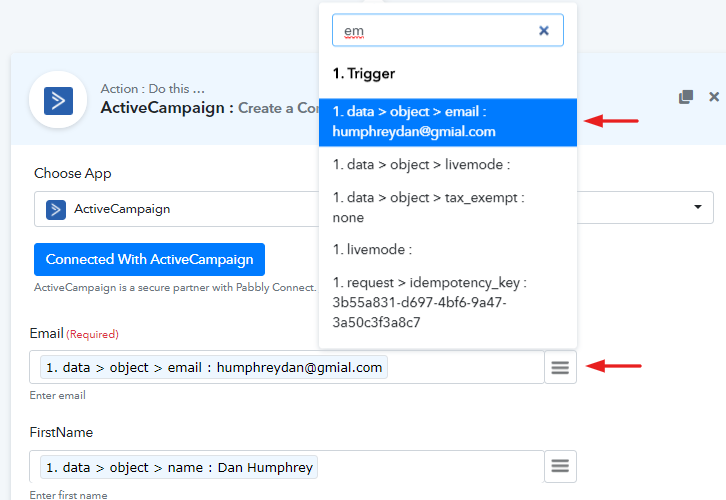Close the action step with X icon
The image size is (726, 500).
(x=714, y=97)
